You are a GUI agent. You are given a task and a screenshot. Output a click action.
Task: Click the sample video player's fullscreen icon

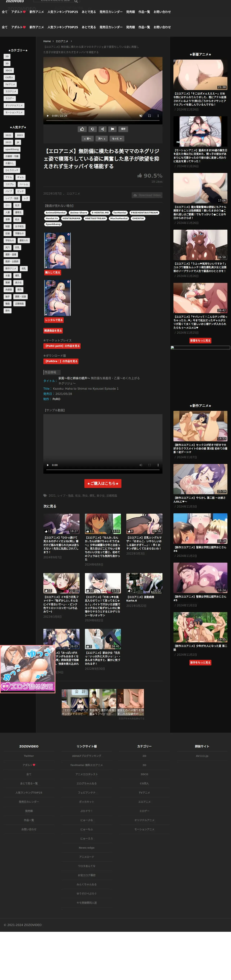(x=150, y=465)
